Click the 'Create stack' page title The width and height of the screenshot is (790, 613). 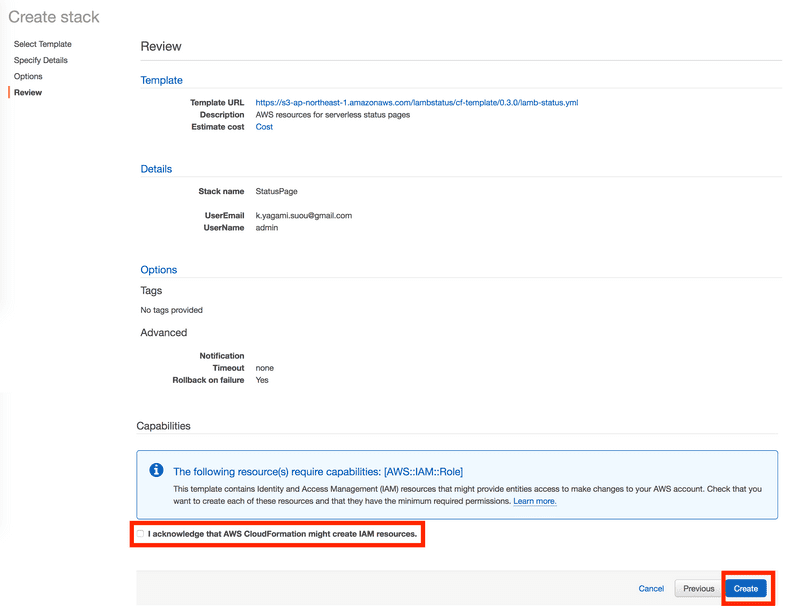point(54,17)
